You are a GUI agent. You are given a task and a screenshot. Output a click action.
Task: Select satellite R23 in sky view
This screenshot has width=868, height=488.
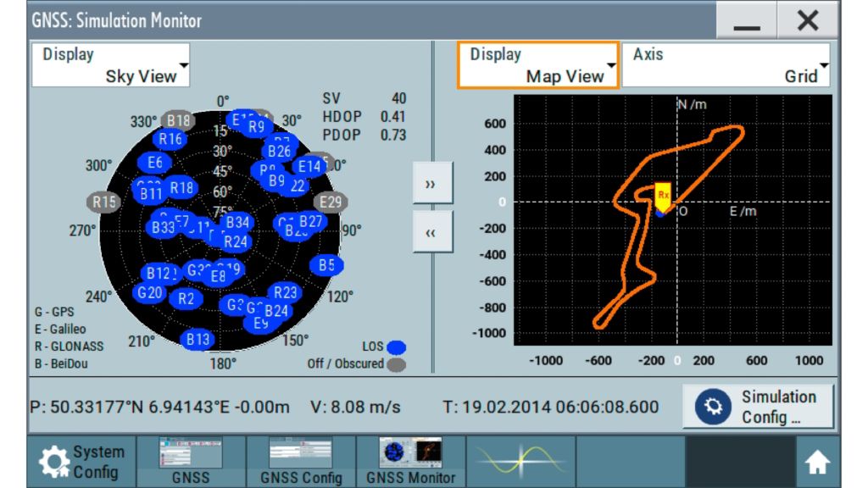[x=287, y=292]
